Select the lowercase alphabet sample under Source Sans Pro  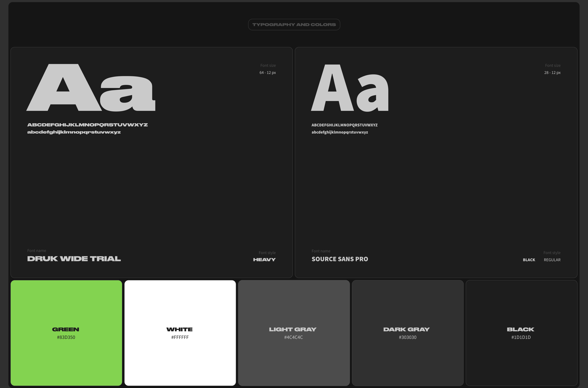tap(340, 132)
